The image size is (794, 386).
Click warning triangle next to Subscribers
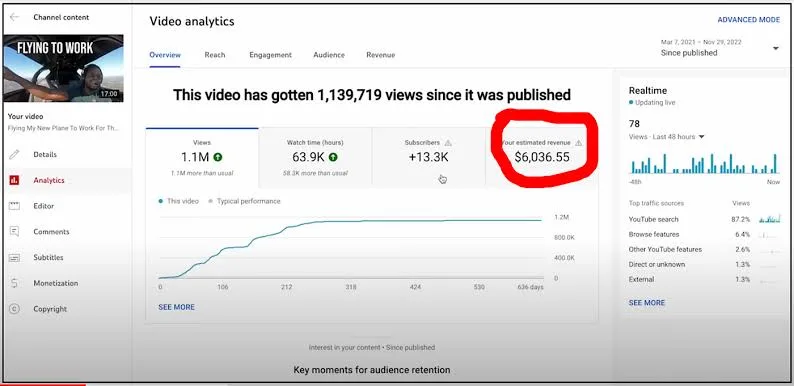click(x=448, y=143)
